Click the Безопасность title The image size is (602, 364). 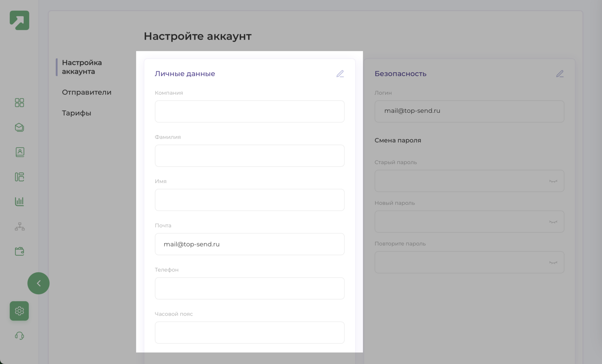pos(401,74)
